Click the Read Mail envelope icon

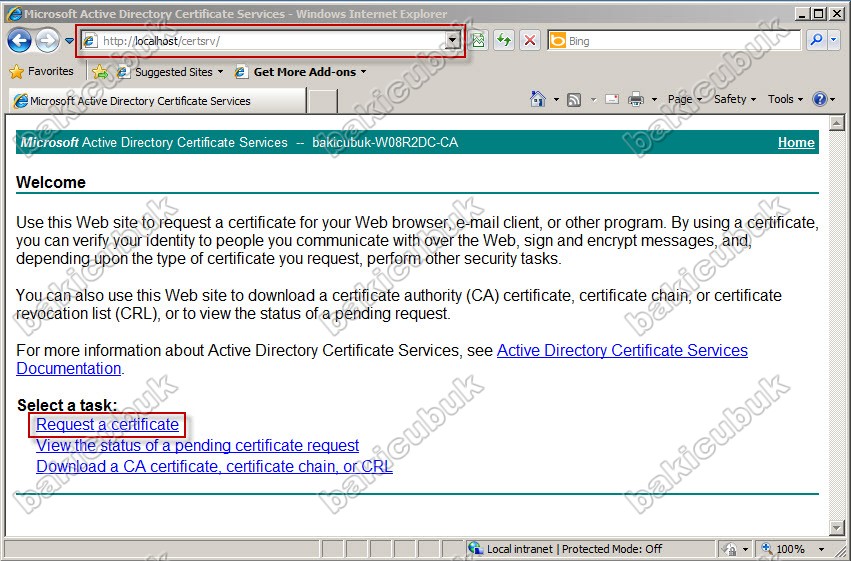612,99
